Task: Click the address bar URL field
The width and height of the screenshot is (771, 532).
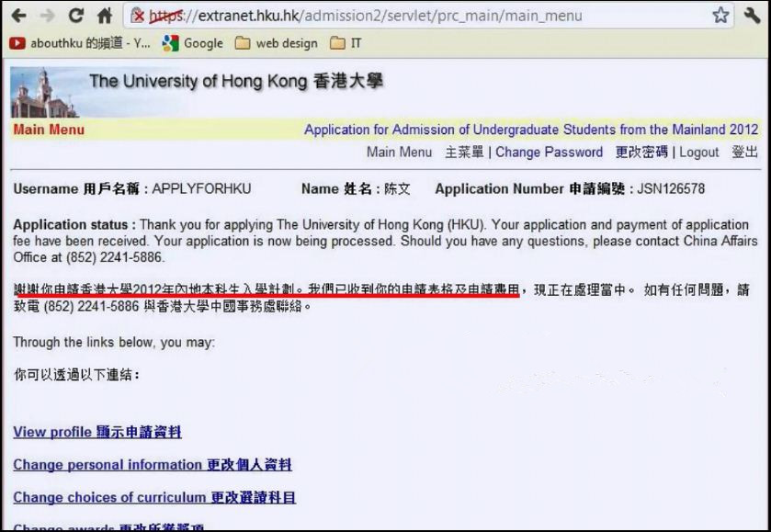Action: [414, 16]
